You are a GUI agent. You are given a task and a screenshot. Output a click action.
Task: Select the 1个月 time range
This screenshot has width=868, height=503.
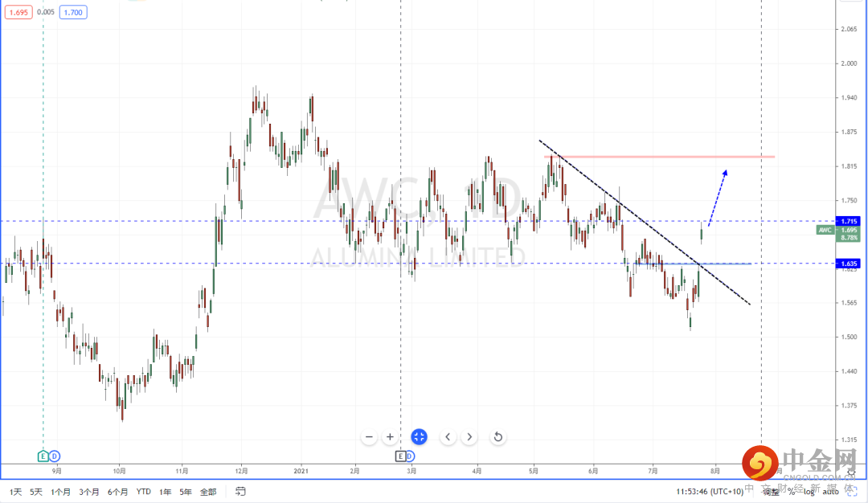61,492
